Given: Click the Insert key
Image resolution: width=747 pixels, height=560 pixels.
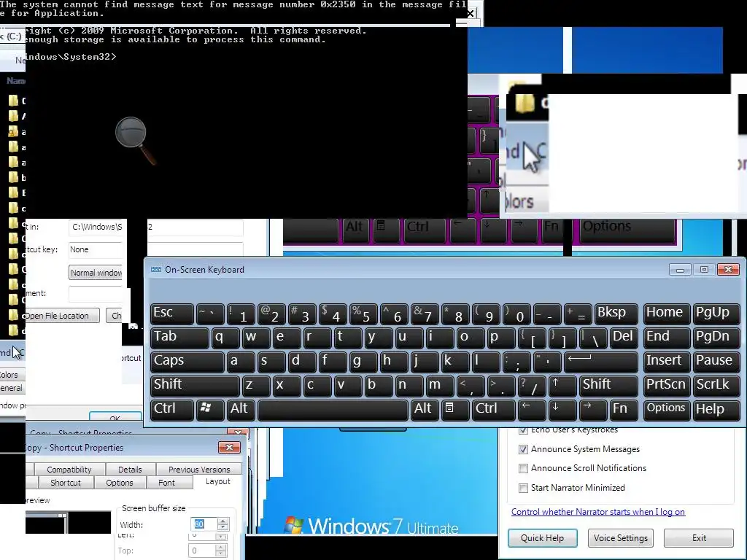Looking at the screenshot, I should [666, 362].
